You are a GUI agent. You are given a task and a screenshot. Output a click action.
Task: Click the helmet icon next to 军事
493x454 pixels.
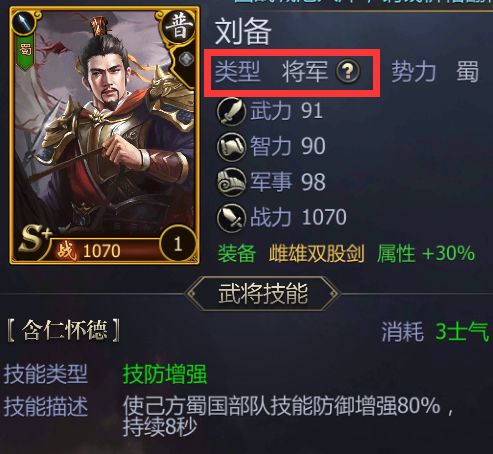tap(231, 182)
